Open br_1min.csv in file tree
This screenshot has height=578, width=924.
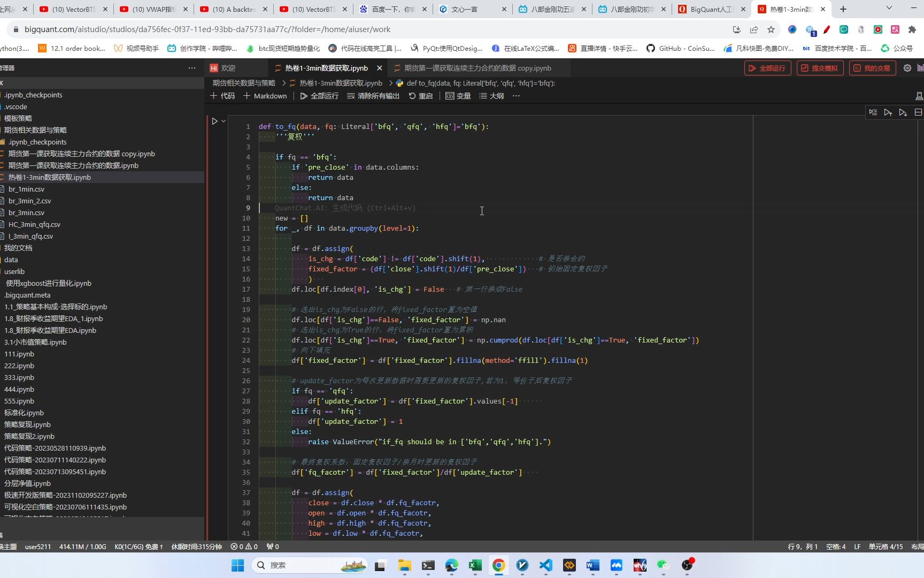coord(102,189)
